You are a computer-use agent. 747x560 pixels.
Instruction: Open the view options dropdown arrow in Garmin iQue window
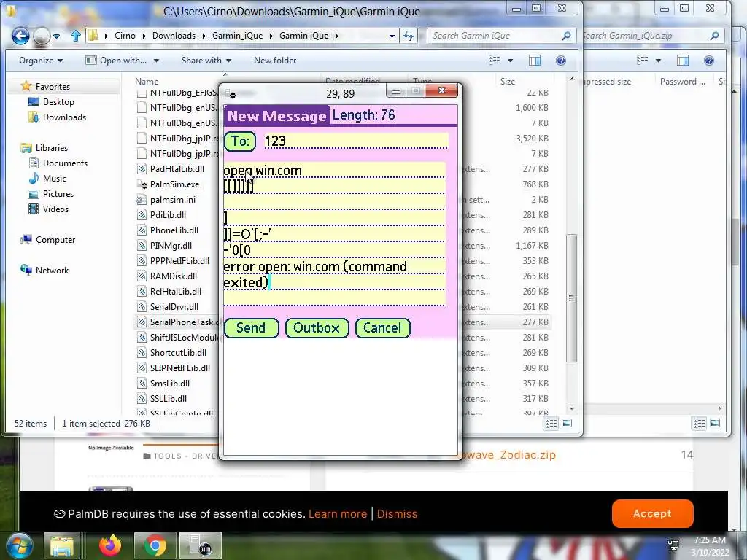pyautogui.click(x=510, y=61)
